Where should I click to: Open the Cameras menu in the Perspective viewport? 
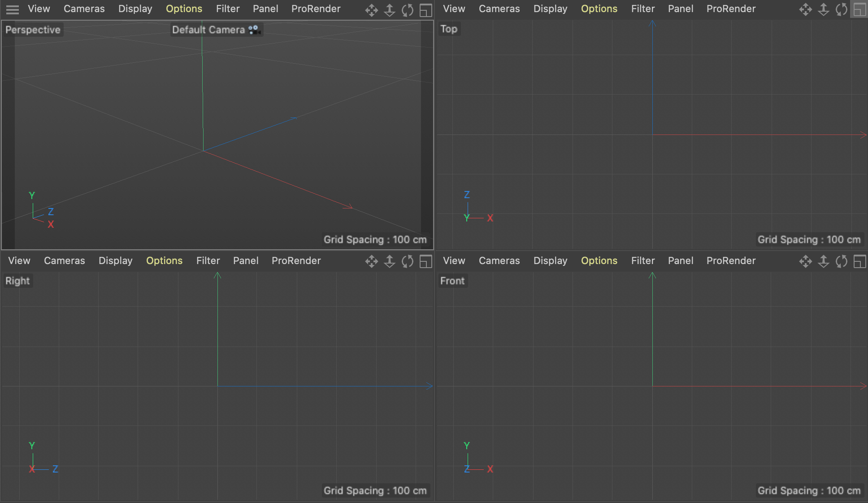tap(84, 9)
